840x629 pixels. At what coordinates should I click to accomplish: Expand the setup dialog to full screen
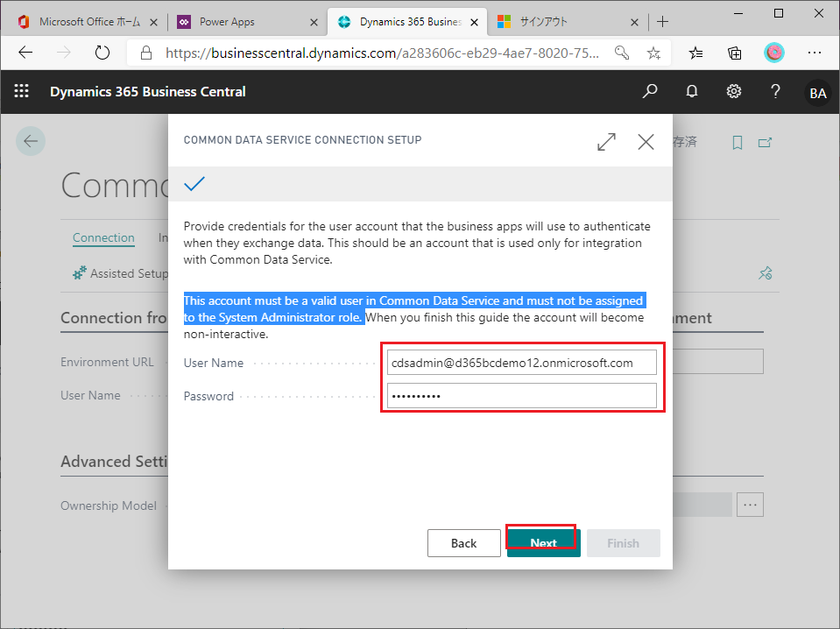pos(606,142)
